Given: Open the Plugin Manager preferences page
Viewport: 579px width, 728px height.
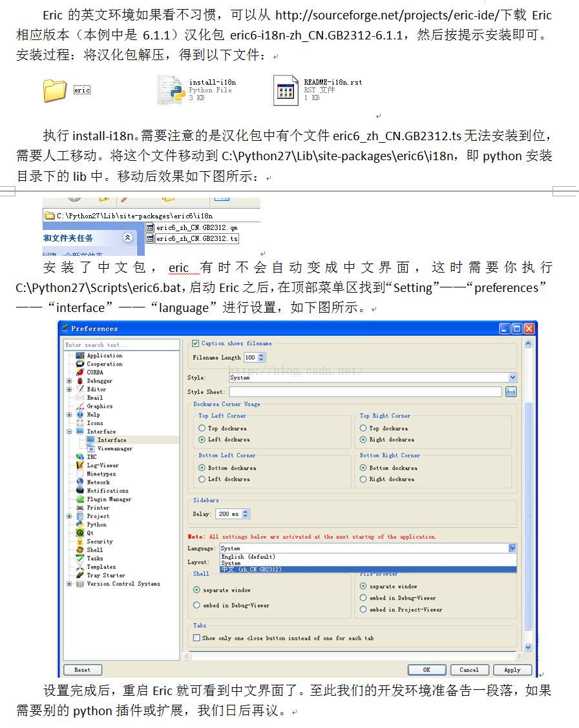Looking at the screenshot, I should (x=109, y=499).
